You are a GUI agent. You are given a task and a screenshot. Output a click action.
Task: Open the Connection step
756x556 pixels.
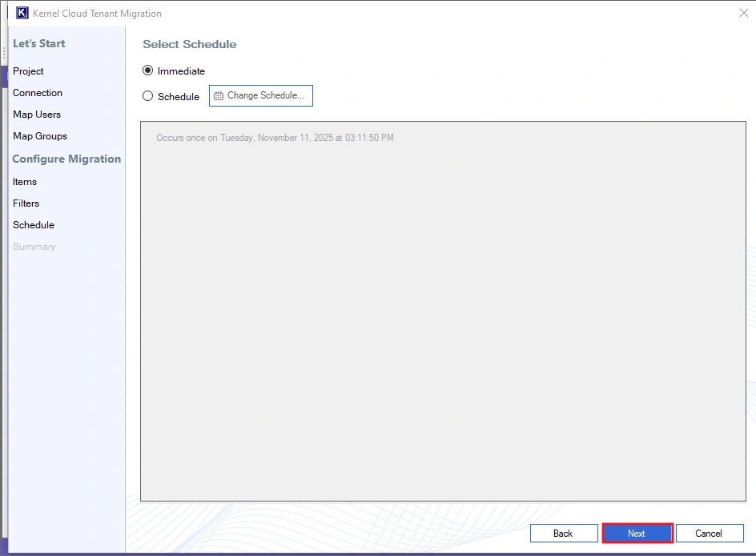point(38,93)
